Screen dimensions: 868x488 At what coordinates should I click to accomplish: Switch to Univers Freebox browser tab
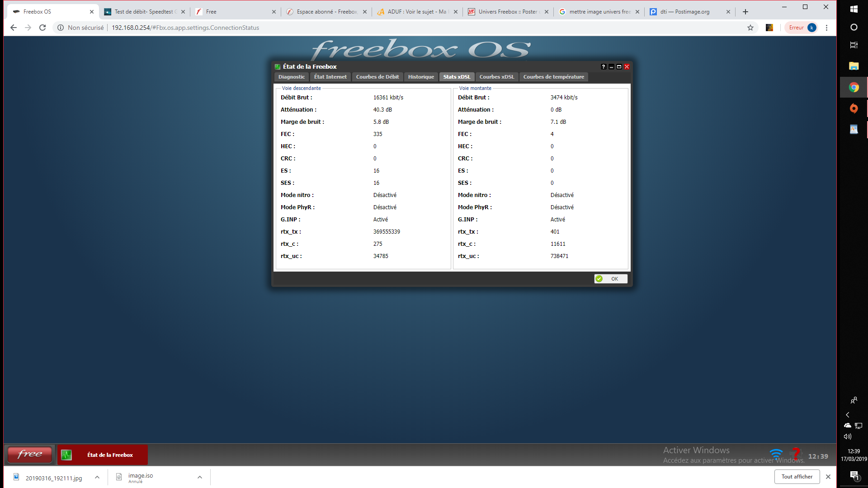point(508,12)
